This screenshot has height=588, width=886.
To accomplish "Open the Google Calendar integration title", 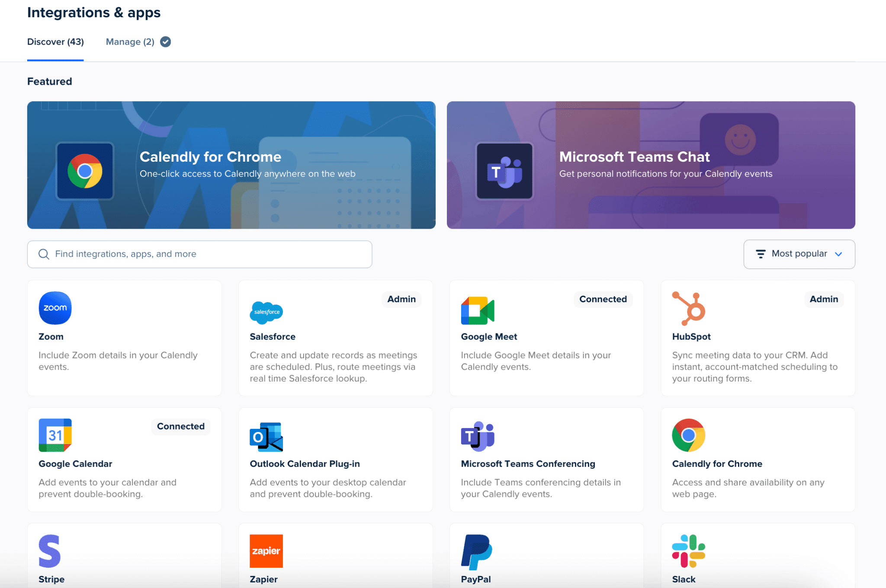I will click(x=75, y=463).
